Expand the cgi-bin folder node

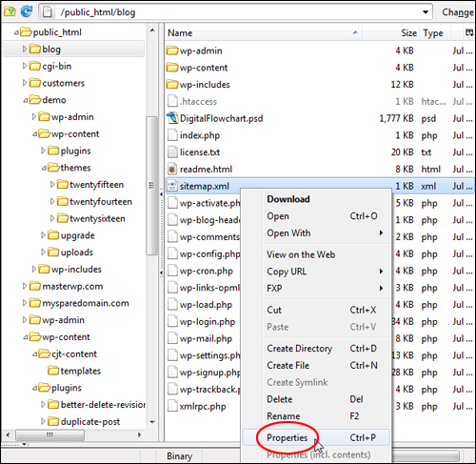click(x=25, y=66)
